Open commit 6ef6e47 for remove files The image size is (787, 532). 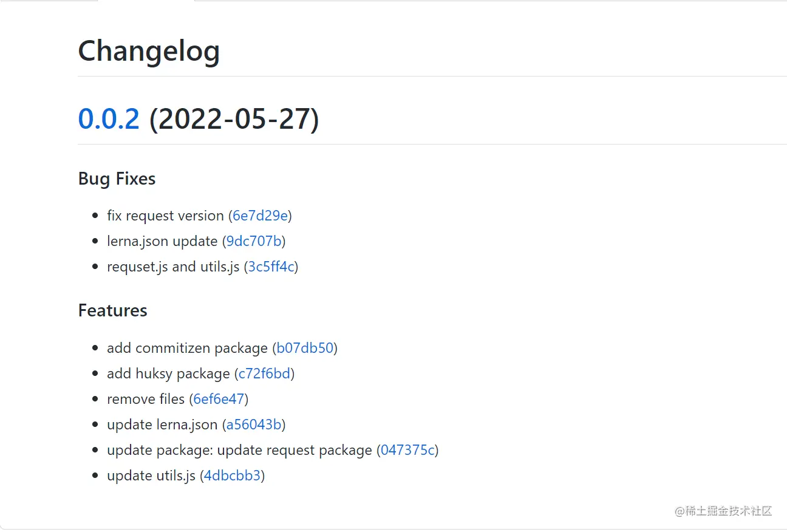tap(219, 399)
